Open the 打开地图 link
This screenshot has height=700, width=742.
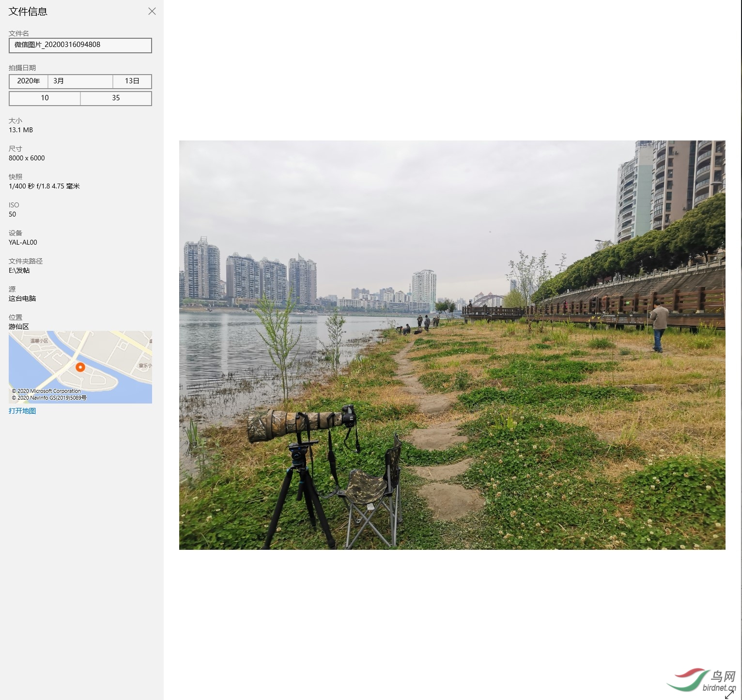[x=22, y=411]
